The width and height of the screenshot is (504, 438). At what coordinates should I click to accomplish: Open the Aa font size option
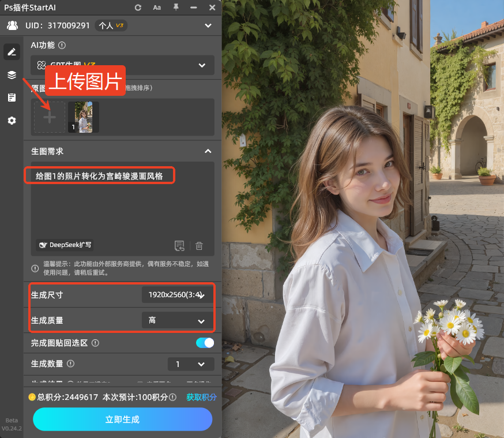click(x=157, y=8)
